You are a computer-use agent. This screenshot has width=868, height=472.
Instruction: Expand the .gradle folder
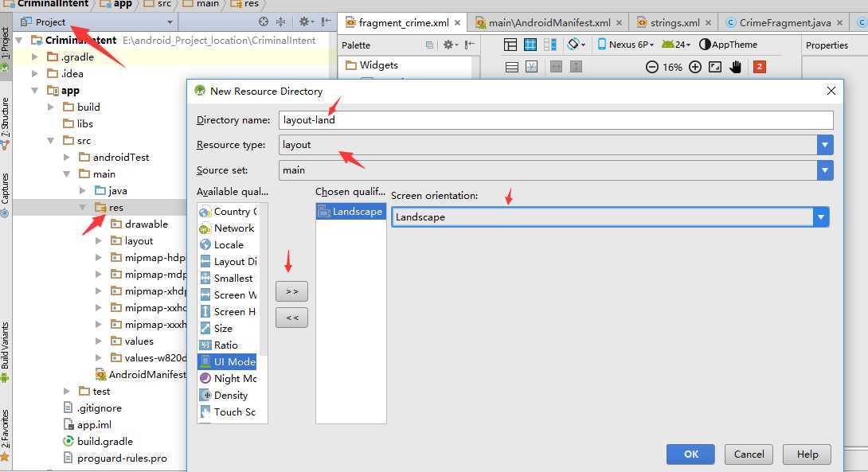point(35,57)
